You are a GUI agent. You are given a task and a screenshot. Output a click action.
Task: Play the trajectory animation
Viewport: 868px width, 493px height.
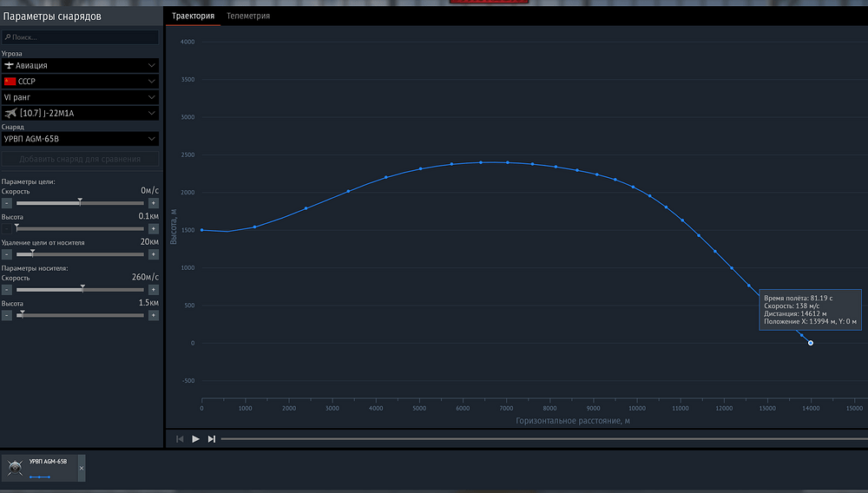[x=195, y=439]
